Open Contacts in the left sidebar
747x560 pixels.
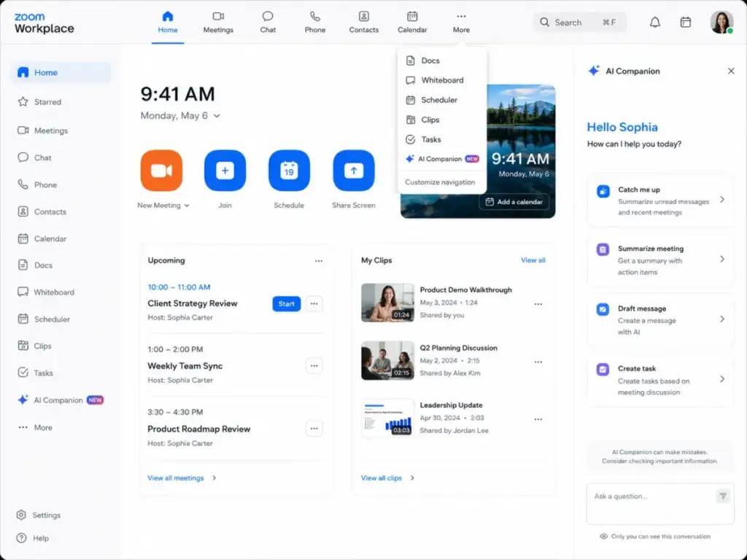coord(42,212)
